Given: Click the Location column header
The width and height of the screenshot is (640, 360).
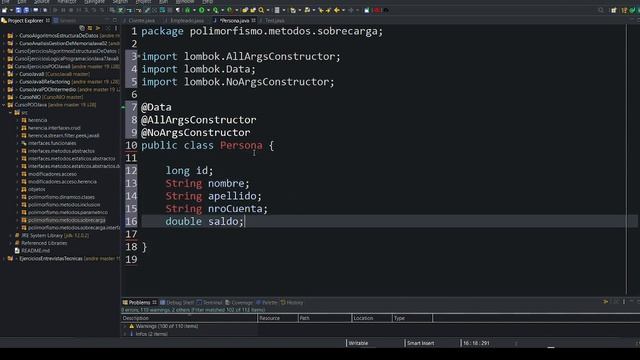Looking at the screenshot, I should [372, 318].
